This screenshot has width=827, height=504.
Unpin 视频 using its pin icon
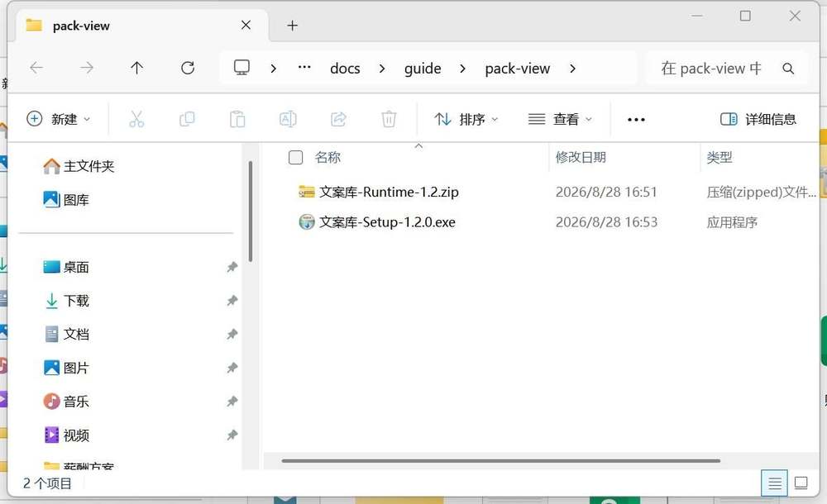[232, 435]
